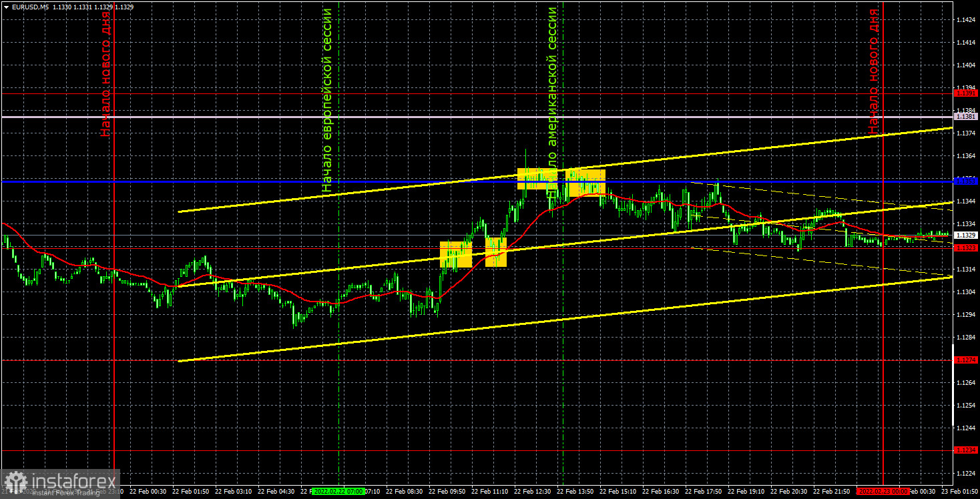This screenshot has width=980, height=499.
Task: Select the green 'Начало европейской сессии' vertical label
Action: (326, 101)
